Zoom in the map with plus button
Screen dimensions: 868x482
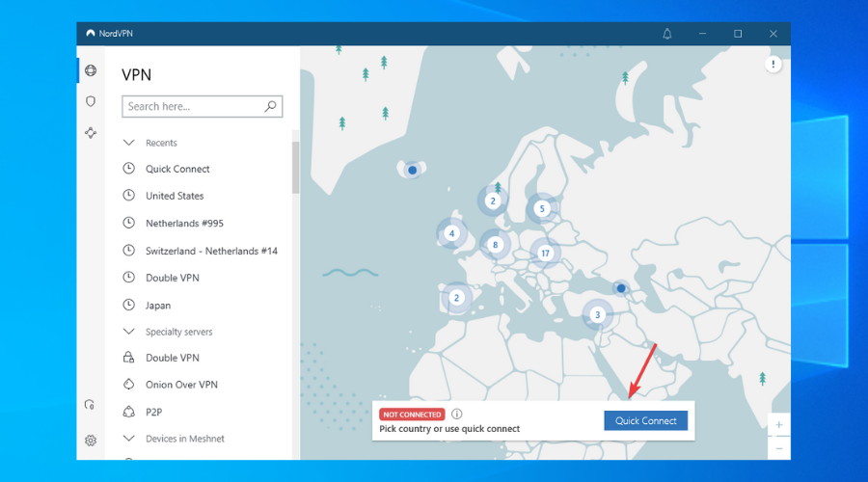779,425
